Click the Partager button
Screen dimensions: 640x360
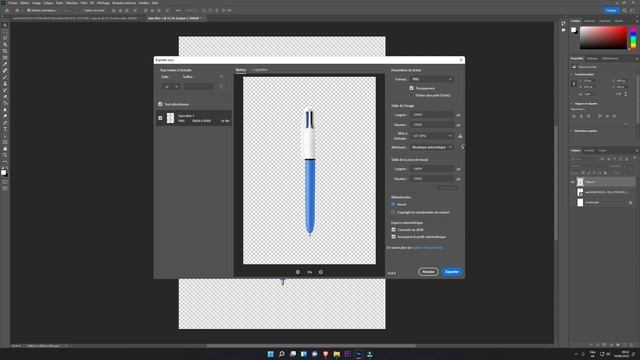[x=611, y=11]
